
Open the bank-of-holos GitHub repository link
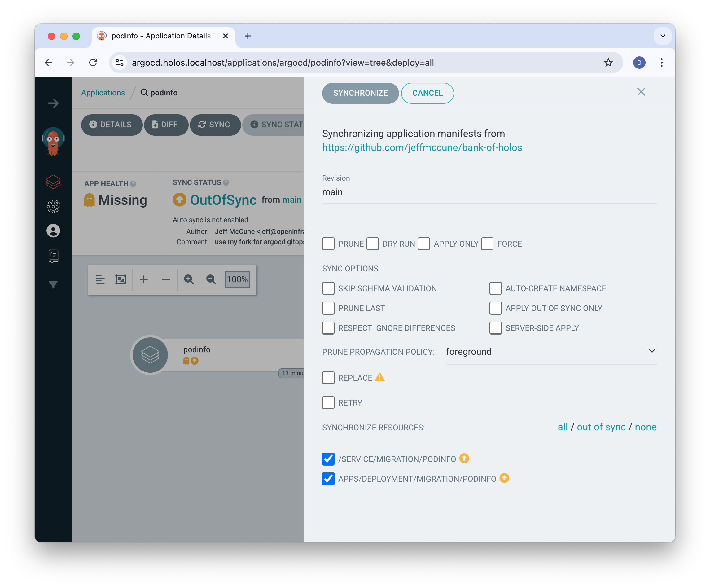[x=422, y=147]
